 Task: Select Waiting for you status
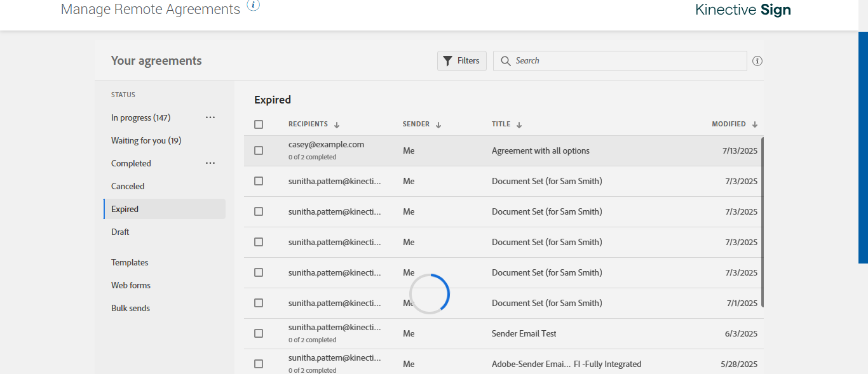click(146, 140)
